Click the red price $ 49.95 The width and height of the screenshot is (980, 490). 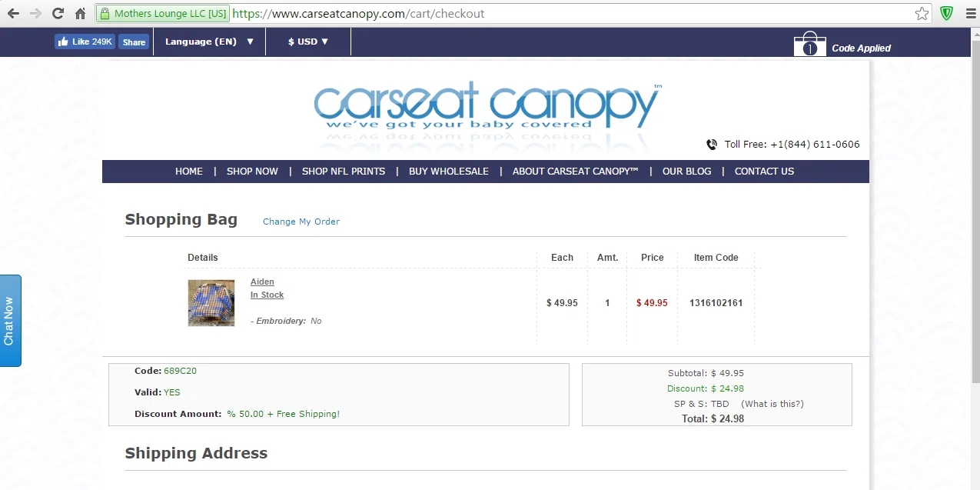[x=652, y=303]
